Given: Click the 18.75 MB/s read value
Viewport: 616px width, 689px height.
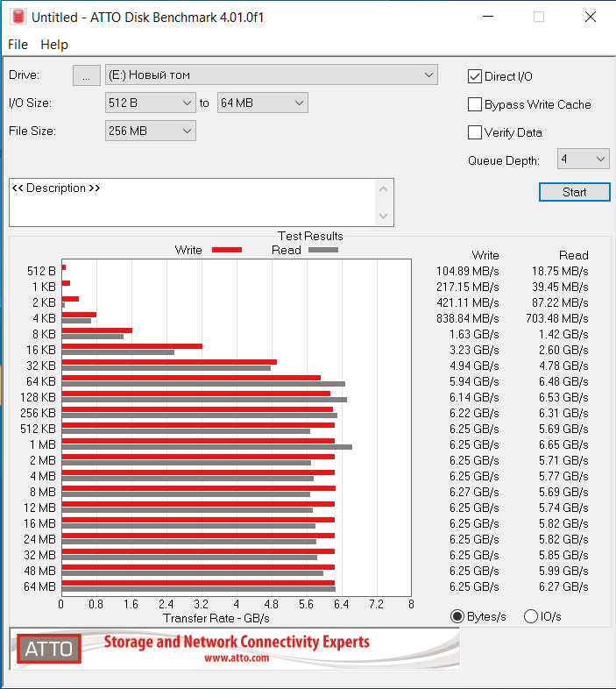Looking at the screenshot, I should tap(560, 271).
